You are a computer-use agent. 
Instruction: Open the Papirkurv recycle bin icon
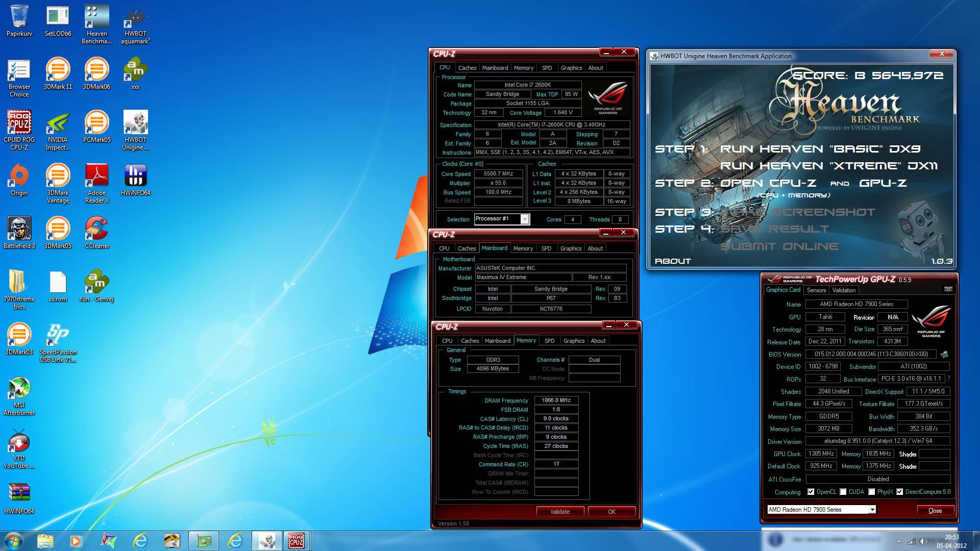[19, 20]
